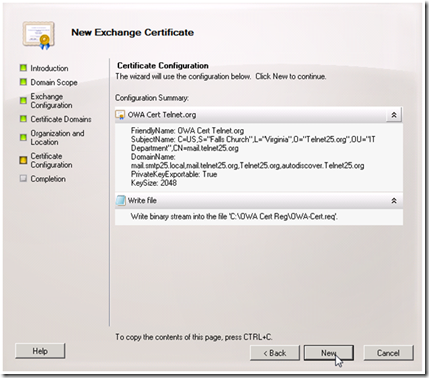Click green status square beside Domain Scope
The height and width of the screenshot is (378, 429).
[x=23, y=82]
